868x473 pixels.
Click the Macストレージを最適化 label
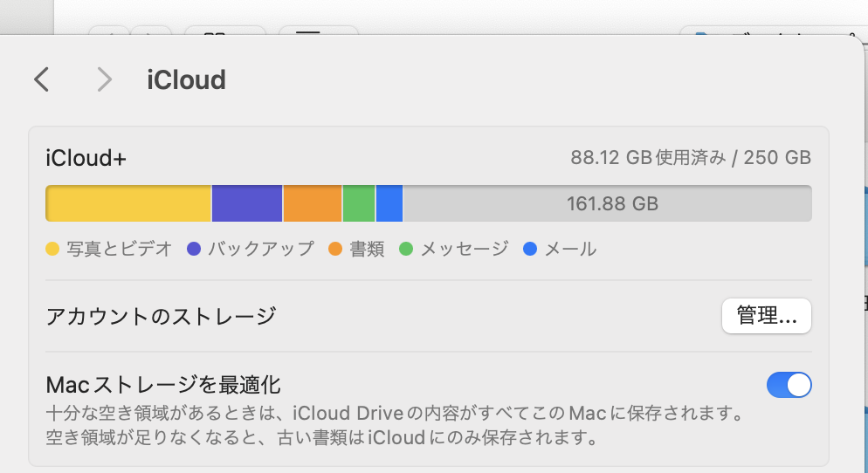pyautogui.click(x=162, y=384)
